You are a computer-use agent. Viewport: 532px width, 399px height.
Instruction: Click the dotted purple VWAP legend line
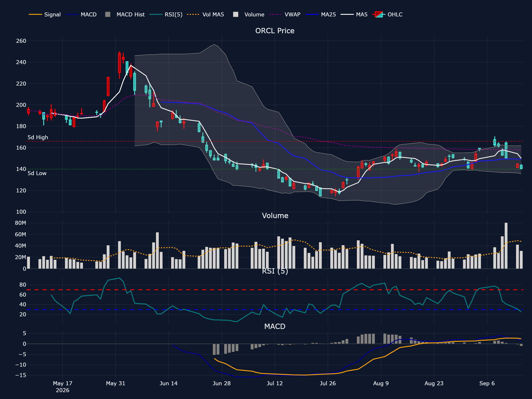tap(275, 14)
